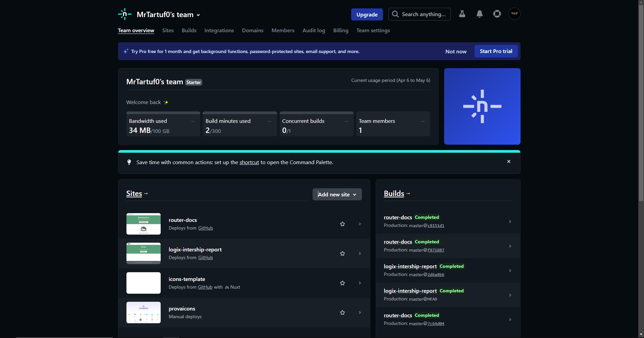Open logix-intership-report site thumbnail
Image resolution: width=644 pixels, height=338 pixels.
pyautogui.click(x=144, y=253)
